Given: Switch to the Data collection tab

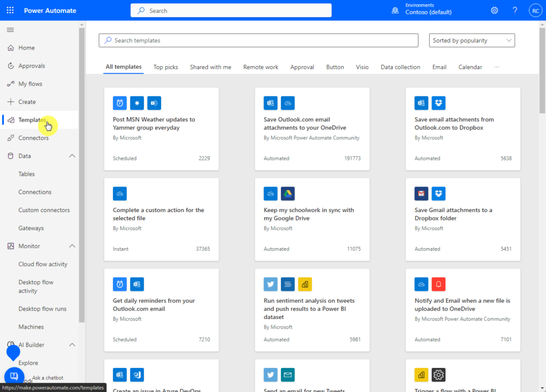Looking at the screenshot, I should 400,67.
